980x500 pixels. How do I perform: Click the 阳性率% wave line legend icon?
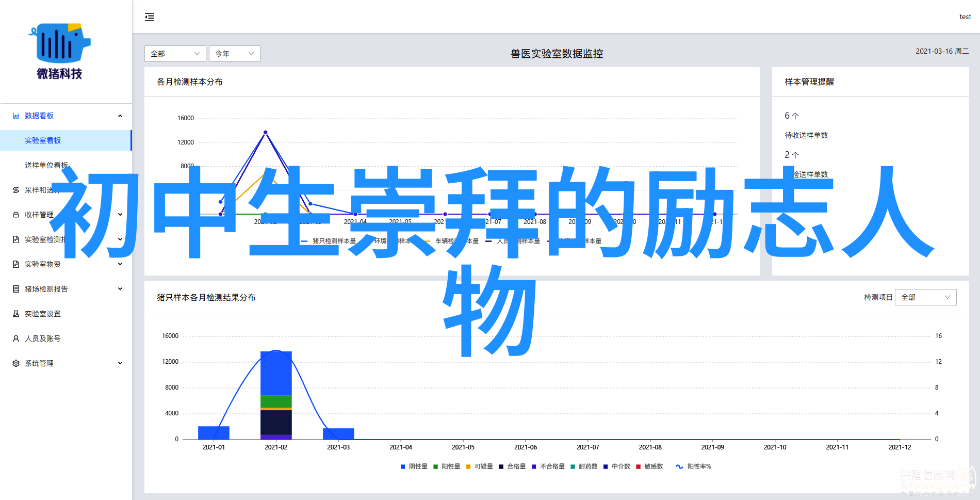point(679,466)
